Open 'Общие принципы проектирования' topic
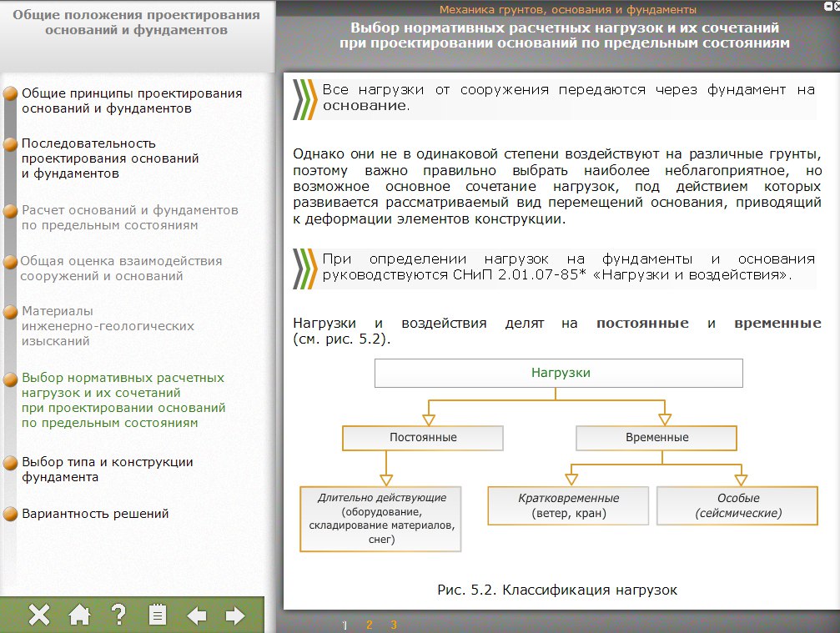The height and width of the screenshot is (633, 840). [131, 101]
